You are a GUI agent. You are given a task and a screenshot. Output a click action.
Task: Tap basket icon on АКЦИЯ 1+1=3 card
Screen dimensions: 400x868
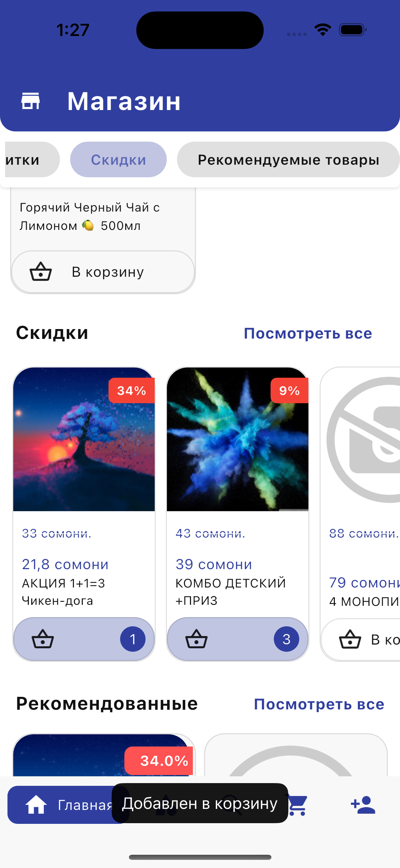tap(42, 639)
